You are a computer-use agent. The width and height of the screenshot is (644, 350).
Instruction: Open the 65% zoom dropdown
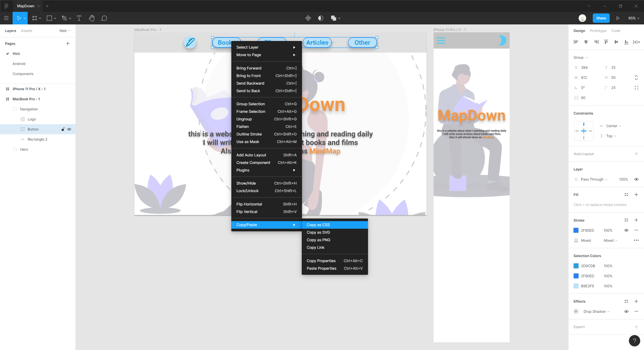pos(634,18)
